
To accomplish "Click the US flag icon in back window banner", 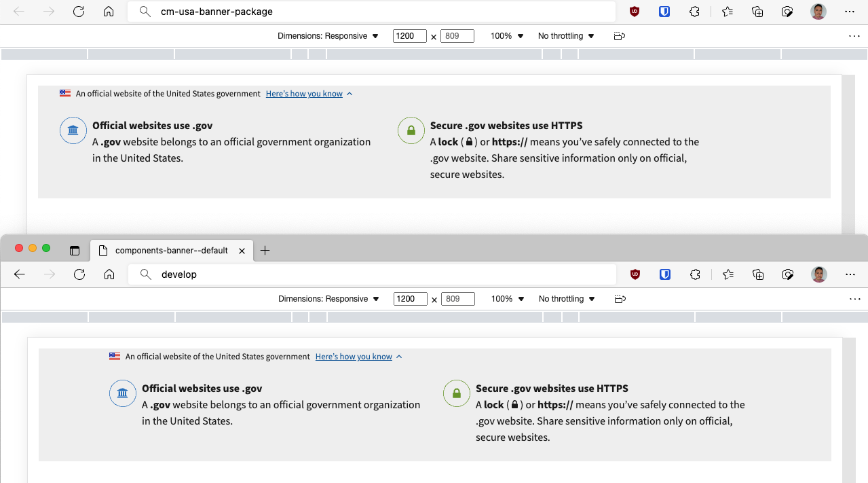I will click(x=65, y=94).
